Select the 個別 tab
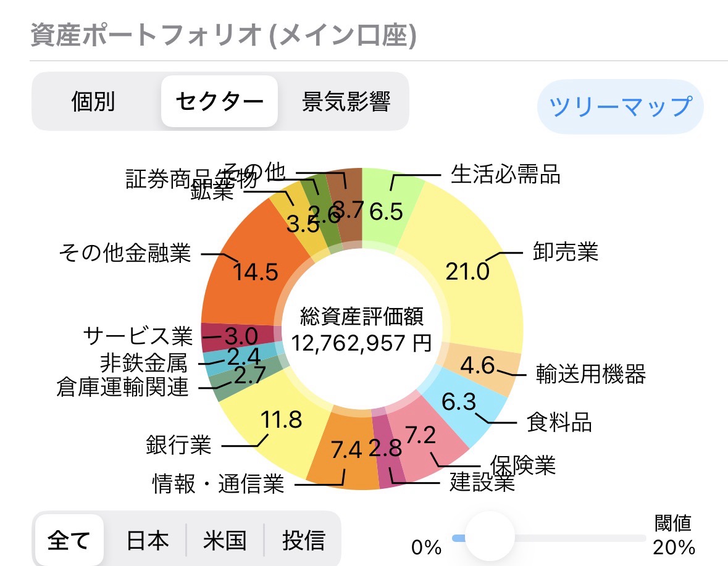The image size is (728, 566). [x=93, y=102]
